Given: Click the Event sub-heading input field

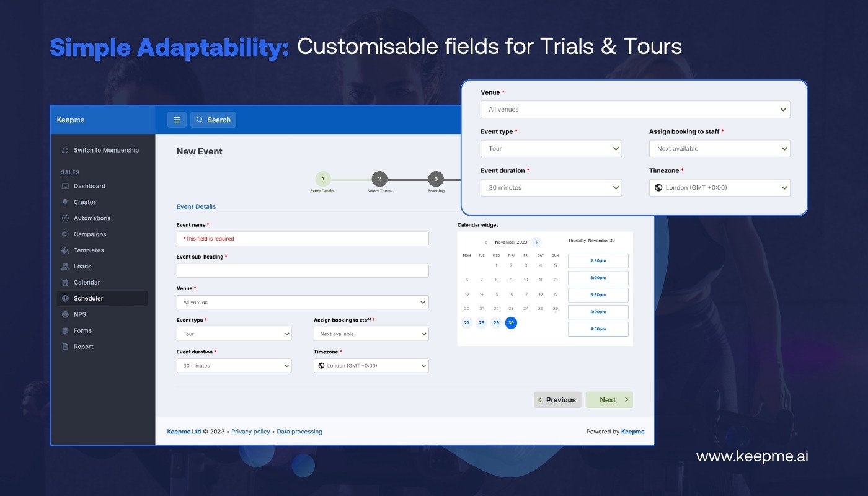Looking at the screenshot, I should 303,271.
